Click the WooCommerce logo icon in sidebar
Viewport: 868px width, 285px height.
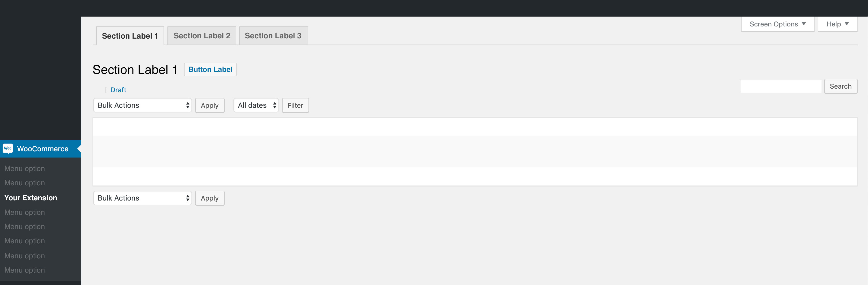tap(8, 148)
